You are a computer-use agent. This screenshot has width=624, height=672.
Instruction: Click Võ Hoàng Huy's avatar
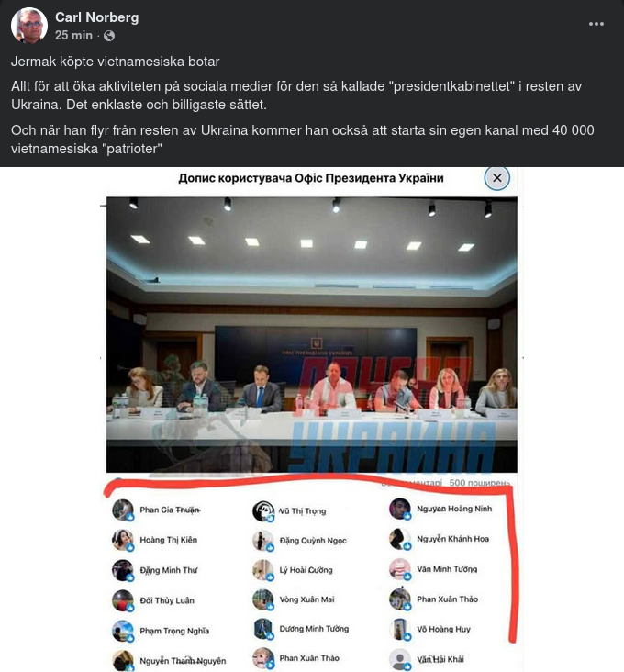(400, 630)
